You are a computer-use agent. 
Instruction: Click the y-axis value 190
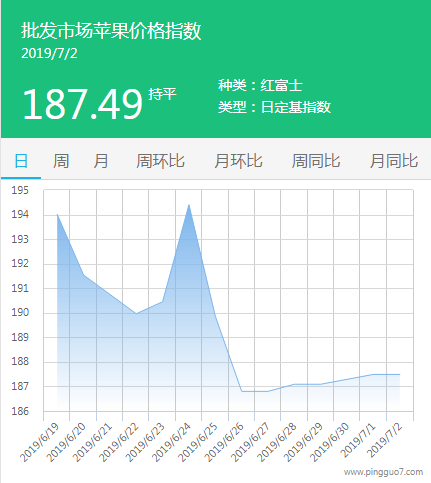pos(20,313)
